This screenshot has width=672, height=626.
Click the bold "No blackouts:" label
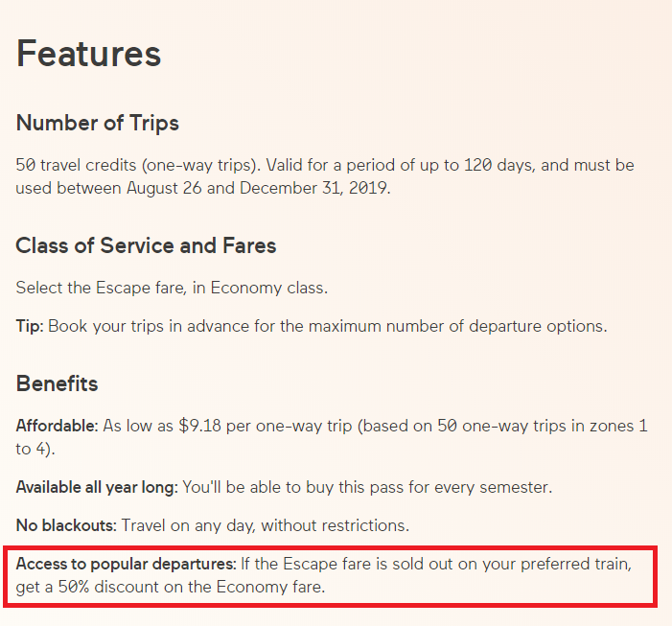tap(63, 525)
